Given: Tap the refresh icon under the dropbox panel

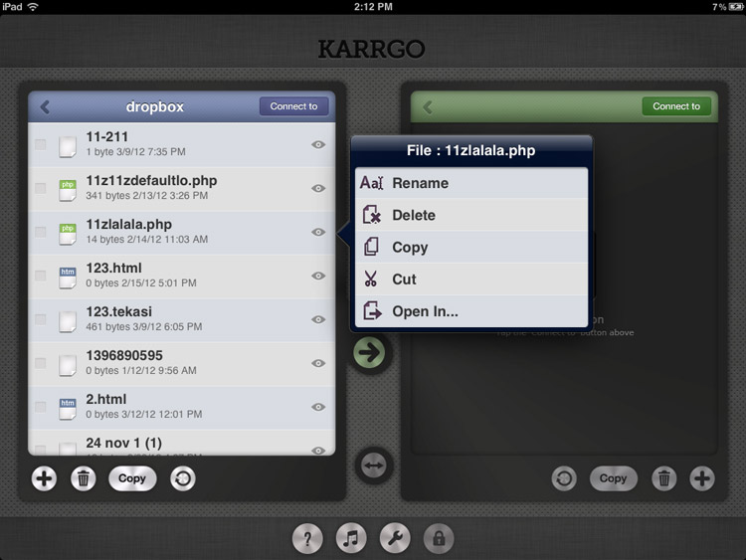Looking at the screenshot, I should click(183, 478).
